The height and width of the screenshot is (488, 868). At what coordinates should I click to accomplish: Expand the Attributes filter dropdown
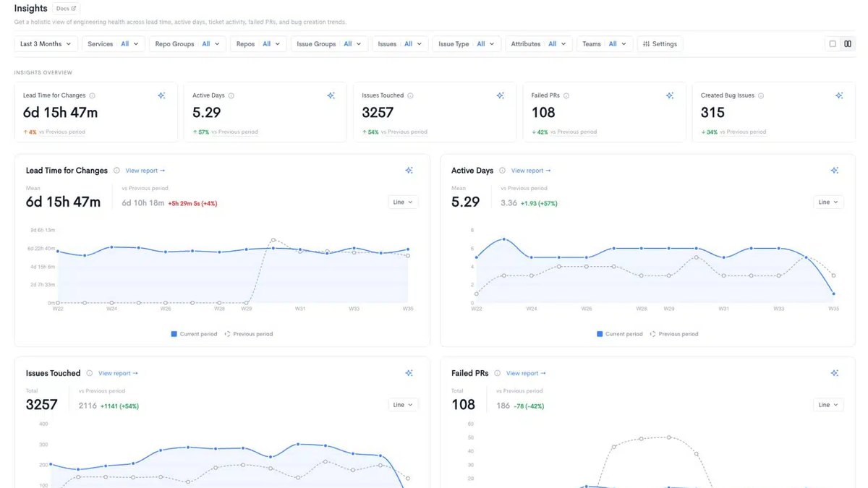point(539,44)
